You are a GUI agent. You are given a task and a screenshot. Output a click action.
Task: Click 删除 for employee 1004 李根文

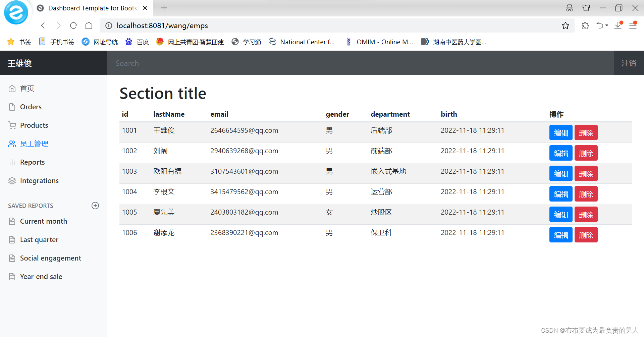coord(586,194)
